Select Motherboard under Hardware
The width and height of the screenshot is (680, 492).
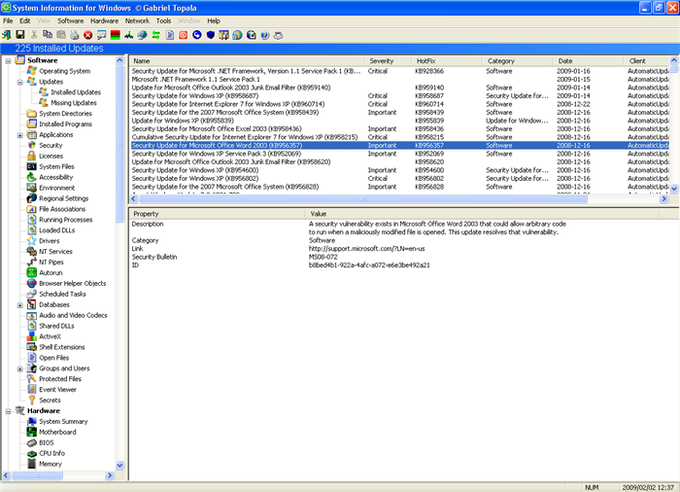point(57,432)
